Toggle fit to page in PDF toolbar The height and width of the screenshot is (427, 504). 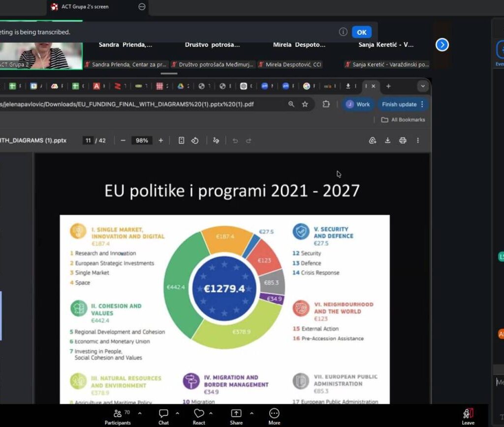coord(181,140)
